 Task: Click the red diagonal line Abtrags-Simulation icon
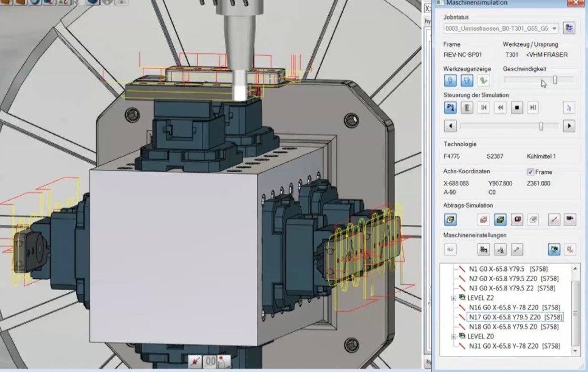554,219
